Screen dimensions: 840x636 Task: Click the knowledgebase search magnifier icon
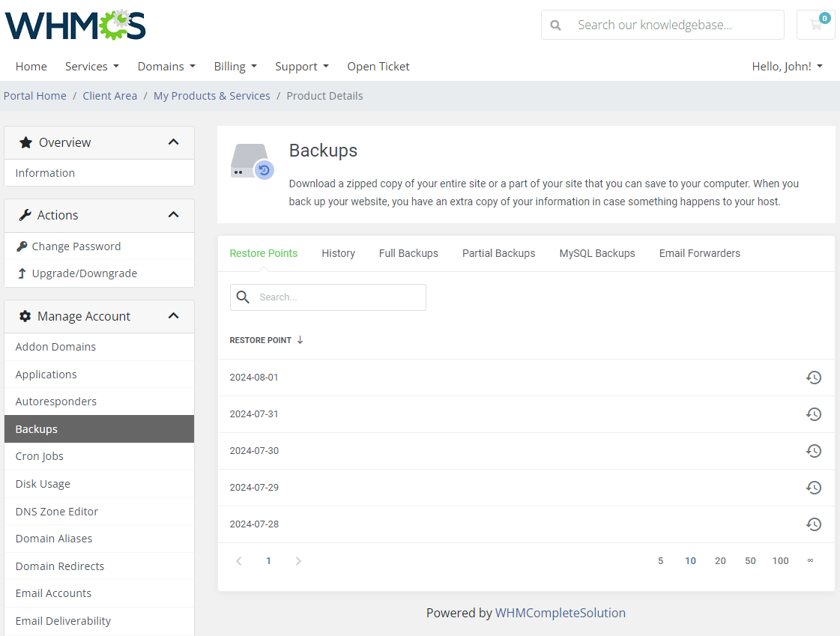[555, 25]
